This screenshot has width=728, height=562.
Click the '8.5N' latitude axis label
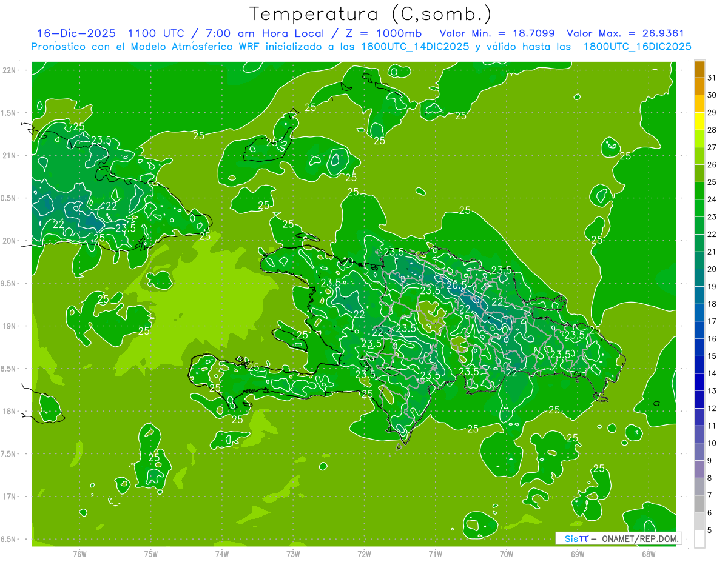pyautogui.click(x=9, y=369)
